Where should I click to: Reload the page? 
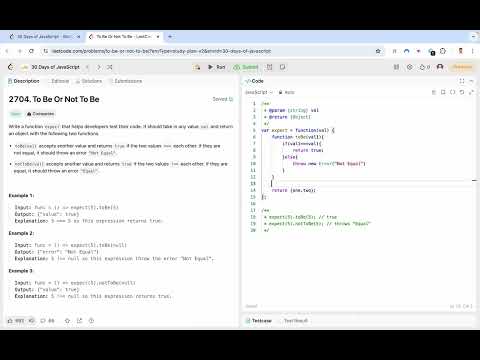click(31, 51)
